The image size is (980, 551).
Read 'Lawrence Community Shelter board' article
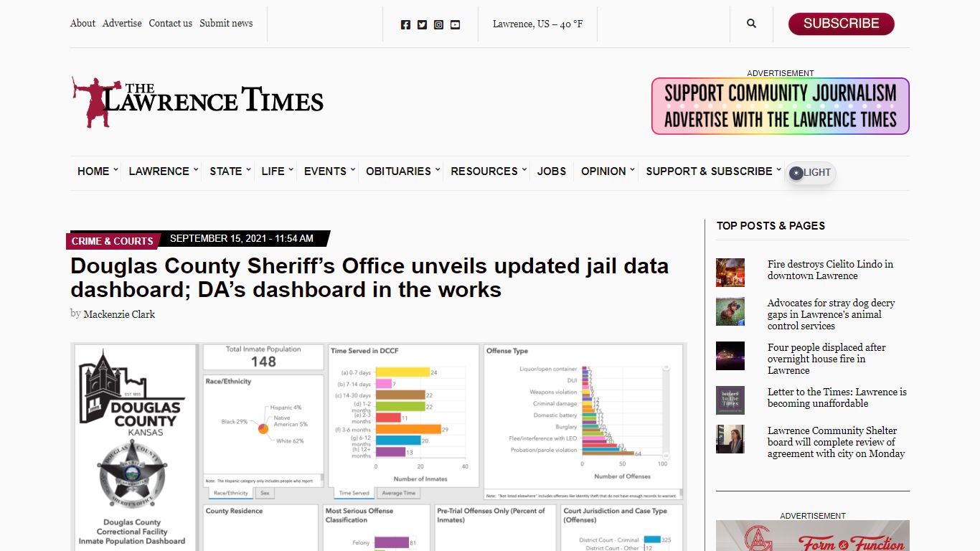tap(837, 442)
